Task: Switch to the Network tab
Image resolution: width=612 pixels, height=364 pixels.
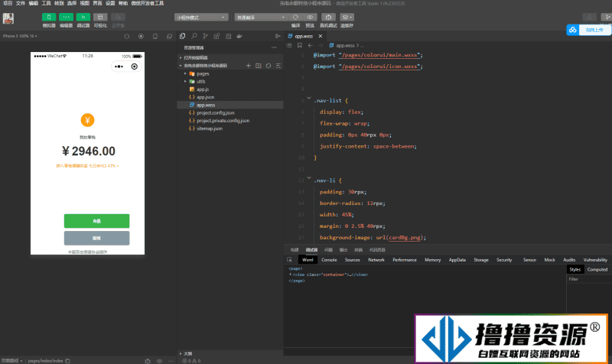Action: click(376, 259)
